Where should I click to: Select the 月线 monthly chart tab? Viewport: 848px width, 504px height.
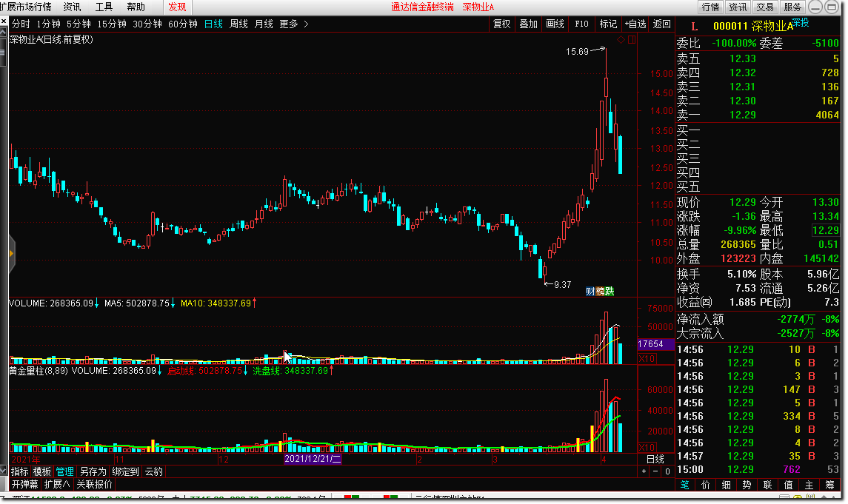tap(264, 24)
